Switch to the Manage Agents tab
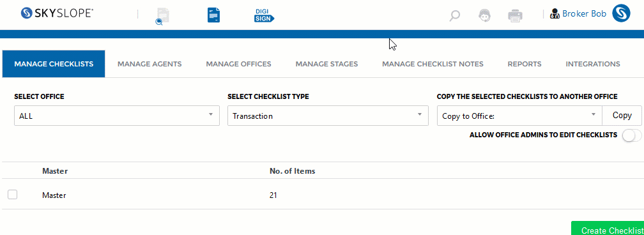 click(x=149, y=64)
